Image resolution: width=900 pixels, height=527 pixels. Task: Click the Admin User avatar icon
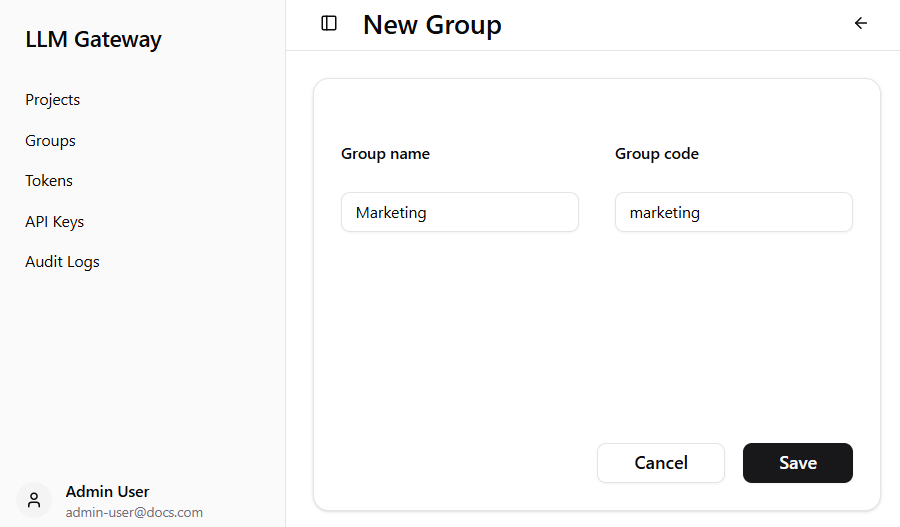[x=34, y=500]
